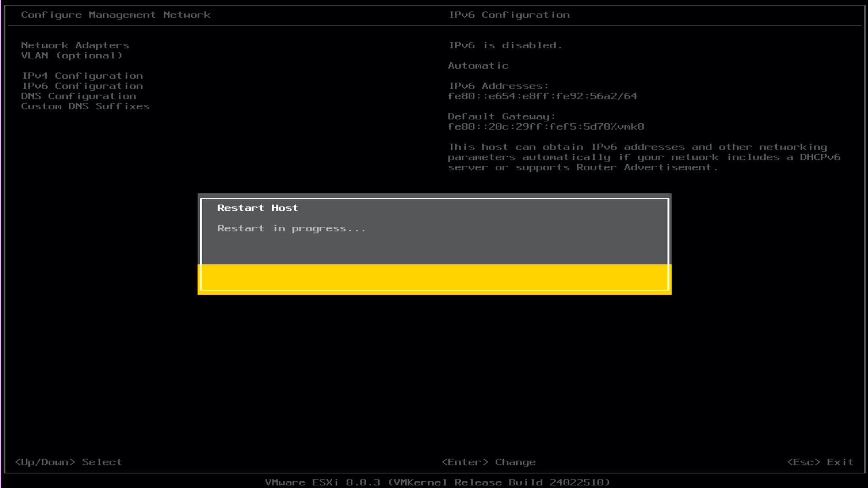The height and width of the screenshot is (488, 868).
Task: Click the yellow progress bar in dialog
Action: 434,278
